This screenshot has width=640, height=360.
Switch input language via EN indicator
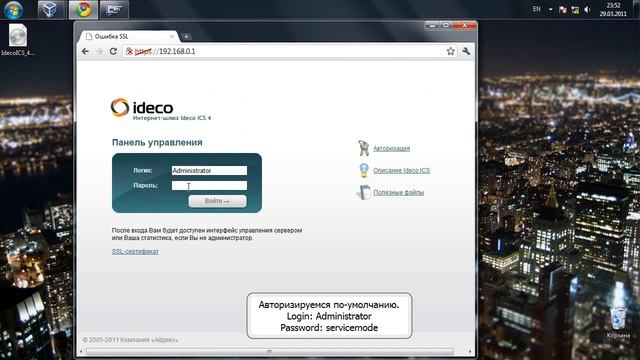point(537,9)
